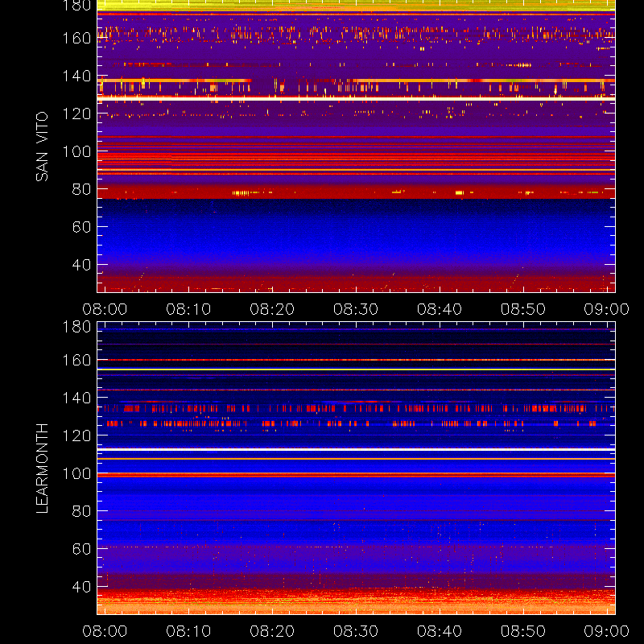Click 08:00 time label under San Vito plot
The image size is (644, 644).
click(105, 309)
